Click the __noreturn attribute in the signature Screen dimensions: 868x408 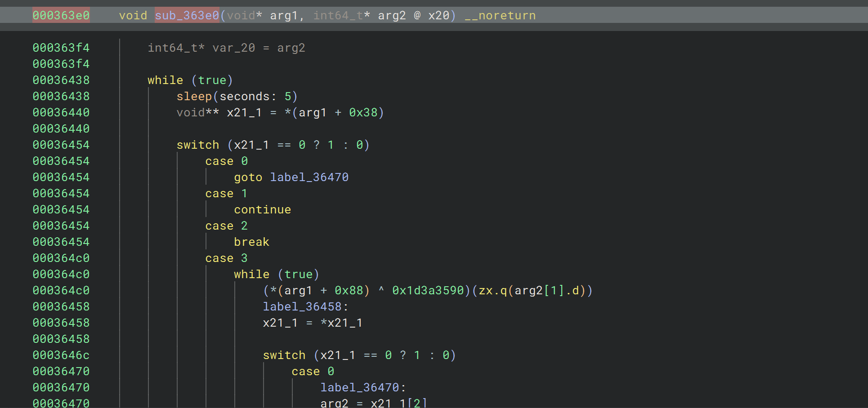(500, 15)
